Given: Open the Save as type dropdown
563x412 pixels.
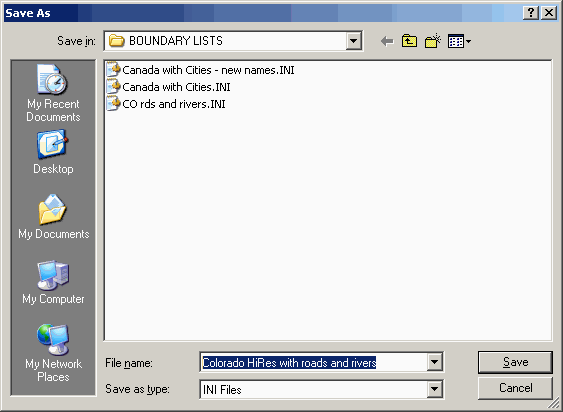Looking at the screenshot, I should 434,389.
